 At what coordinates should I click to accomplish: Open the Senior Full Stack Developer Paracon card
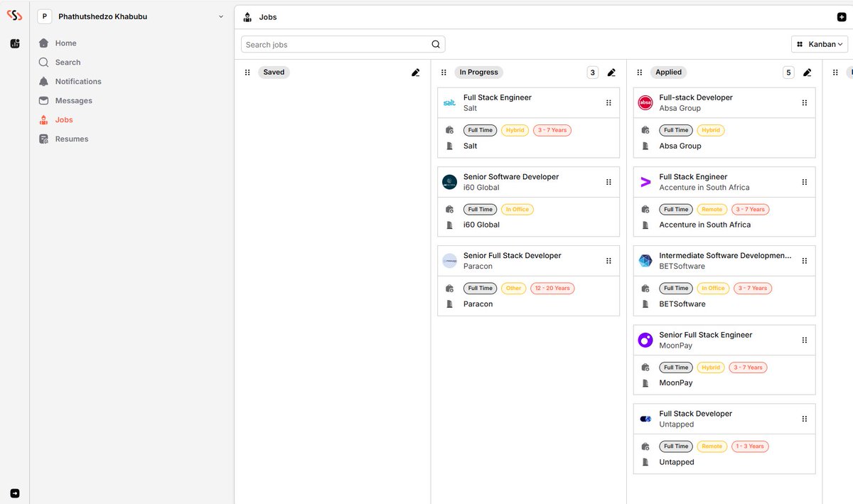(528, 280)
